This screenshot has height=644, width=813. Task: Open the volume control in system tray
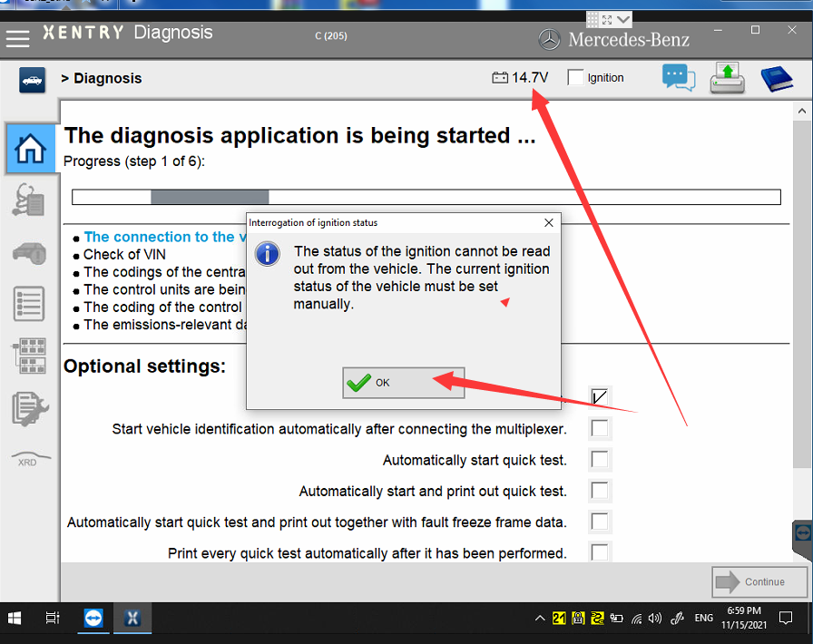(655, 618)
